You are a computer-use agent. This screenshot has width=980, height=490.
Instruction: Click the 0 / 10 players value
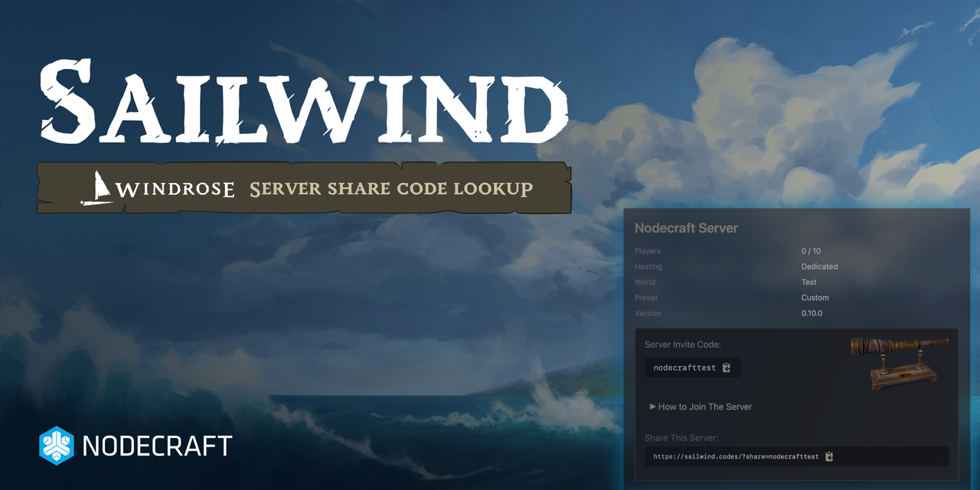[x=811, y=251]
